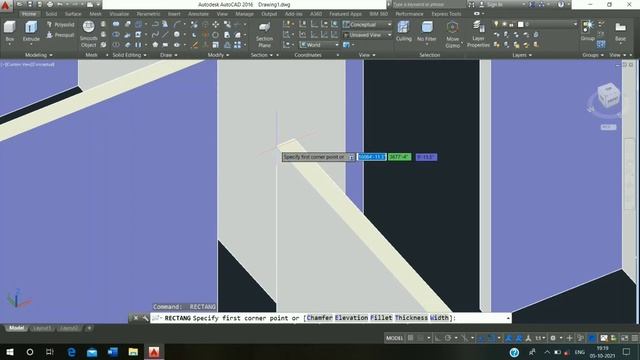
Task: Switch to the Surface ribbon tab
Action: tap(73, 14)
